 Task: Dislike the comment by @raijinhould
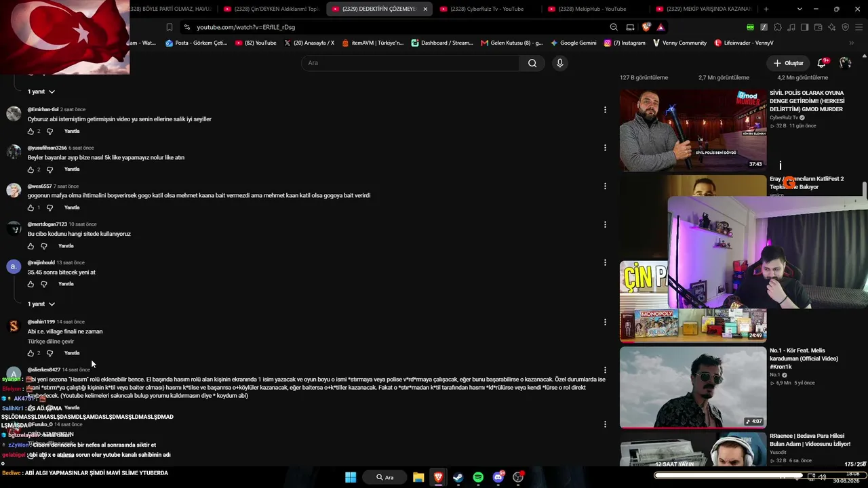tap(44, 284)
